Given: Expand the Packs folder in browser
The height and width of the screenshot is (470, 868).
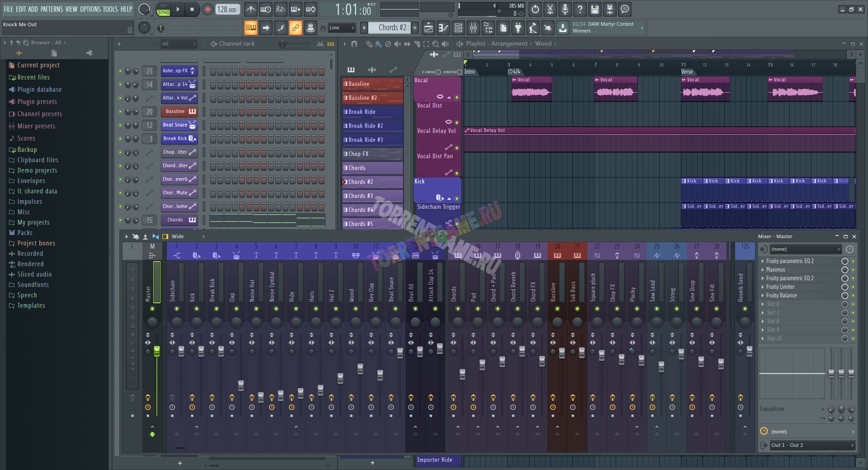Looking at the screenshot, I should pyautogui.click(x=25, y=233).
